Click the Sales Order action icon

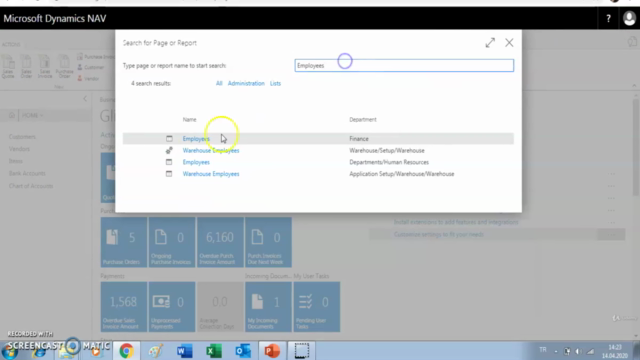(27, 67)
